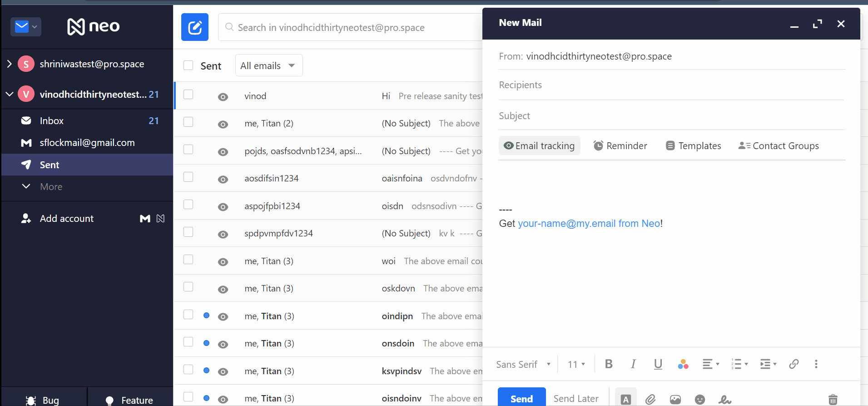Select the me, Titan (2) email checkbox
868x406 pixels.
point(188,122)
